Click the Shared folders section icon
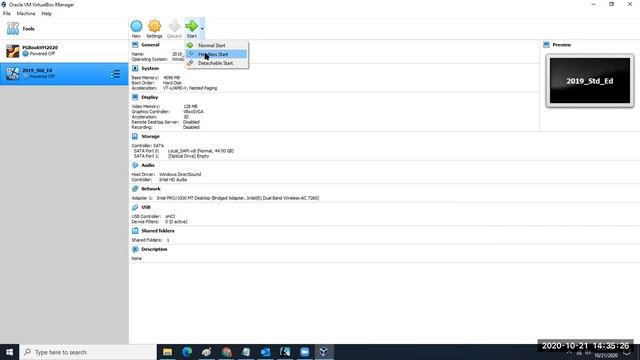640x360 pixels. [x=135, y=231]
